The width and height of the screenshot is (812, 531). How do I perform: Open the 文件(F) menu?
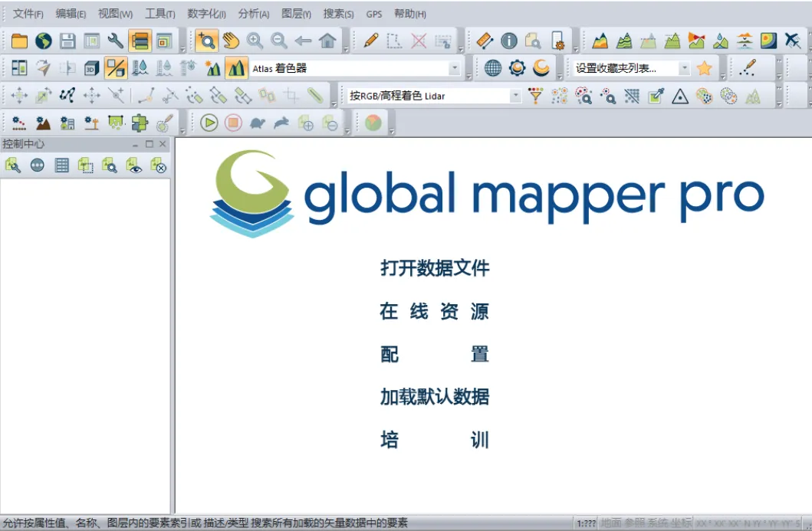[x=28, y=14]
